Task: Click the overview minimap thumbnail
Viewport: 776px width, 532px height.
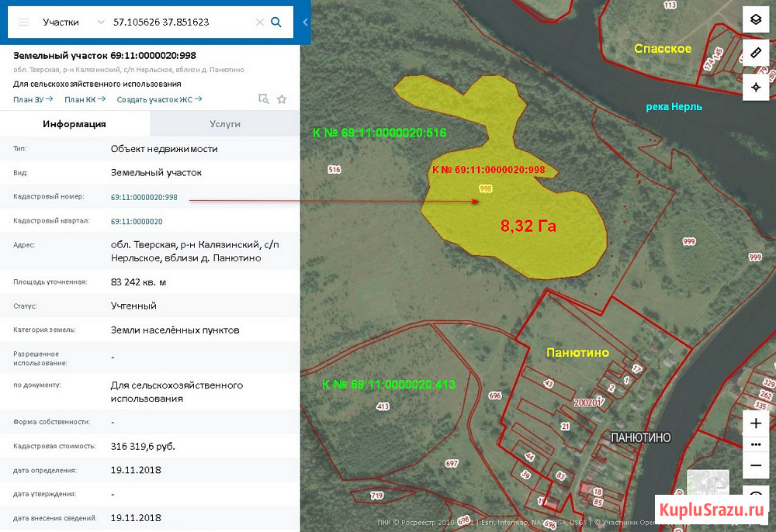Action: [x=708, y=482]
